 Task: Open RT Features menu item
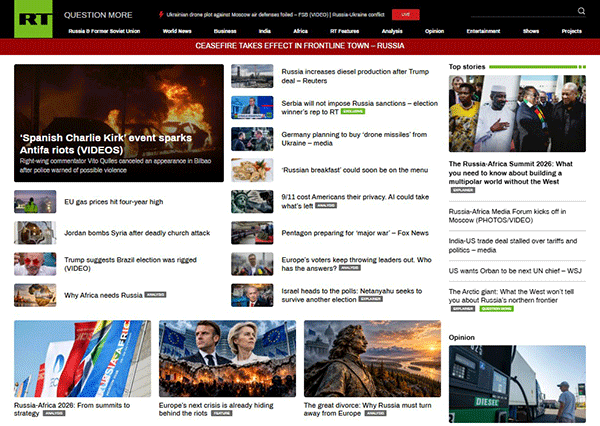coord(344,31)
